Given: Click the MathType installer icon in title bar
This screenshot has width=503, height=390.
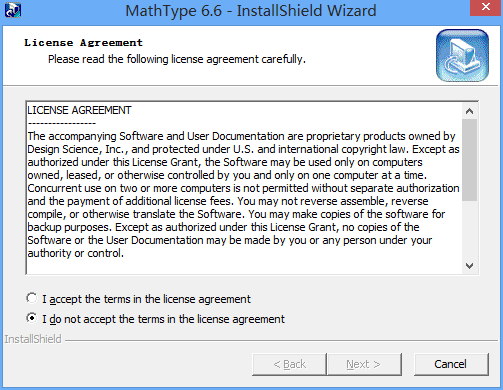Looking at the screenshot, I should coord(13,10).
